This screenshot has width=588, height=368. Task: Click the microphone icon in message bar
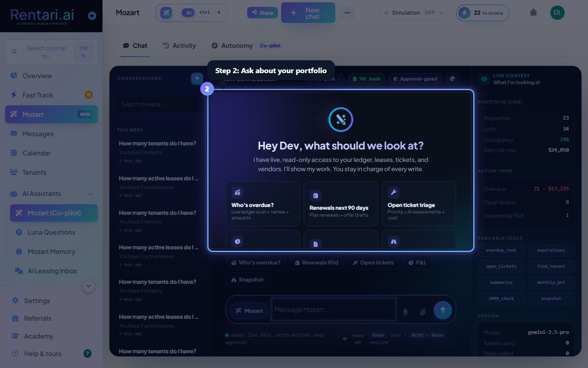(405, 312)
